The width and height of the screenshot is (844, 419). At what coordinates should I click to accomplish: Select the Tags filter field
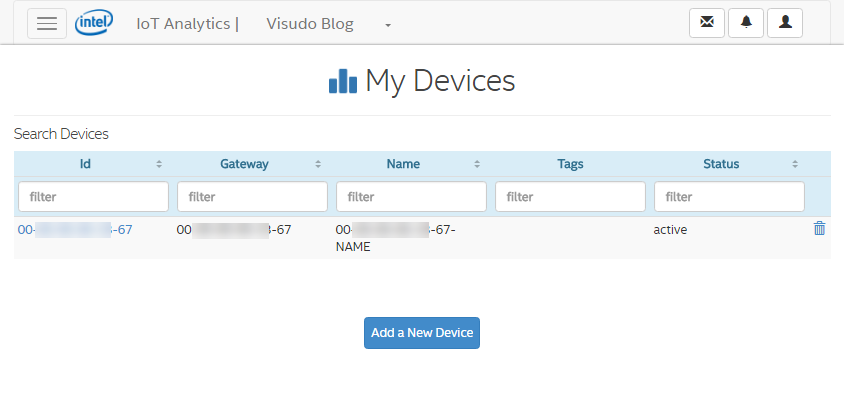click(570, 197)
